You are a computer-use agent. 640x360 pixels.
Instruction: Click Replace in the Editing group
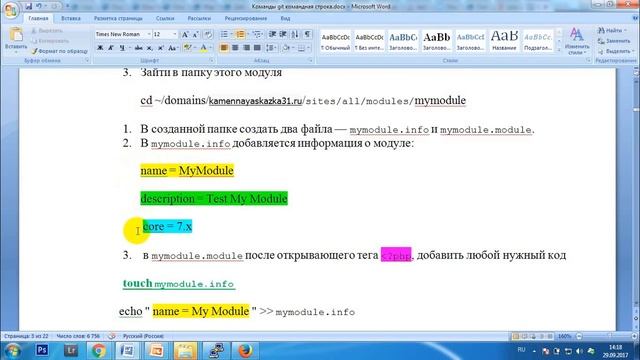click(614, 41)
